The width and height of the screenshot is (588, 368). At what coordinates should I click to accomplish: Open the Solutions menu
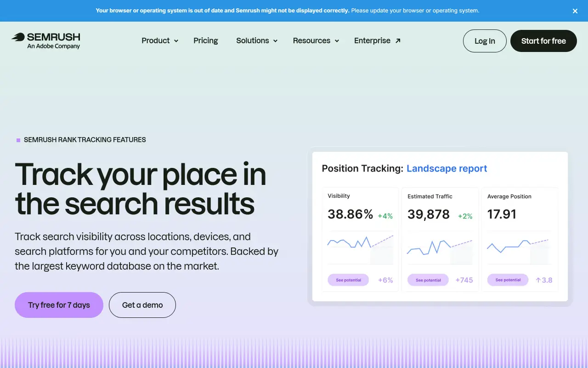(257, 40)
